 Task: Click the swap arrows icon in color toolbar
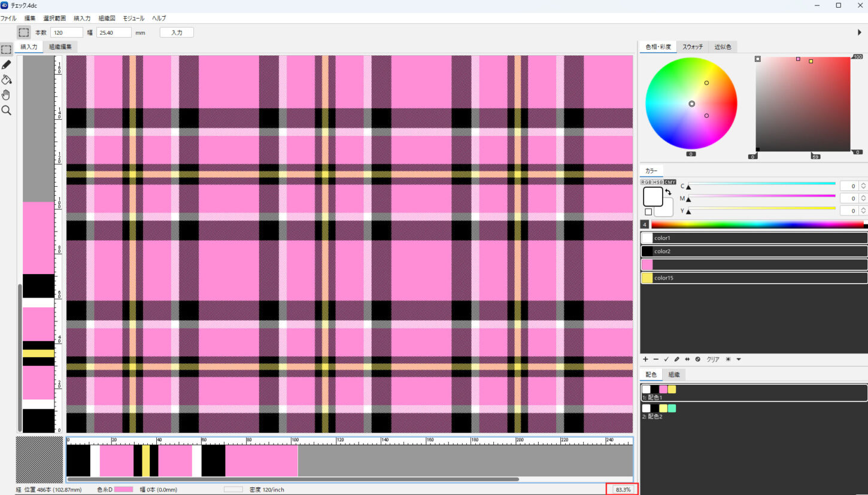687,359
